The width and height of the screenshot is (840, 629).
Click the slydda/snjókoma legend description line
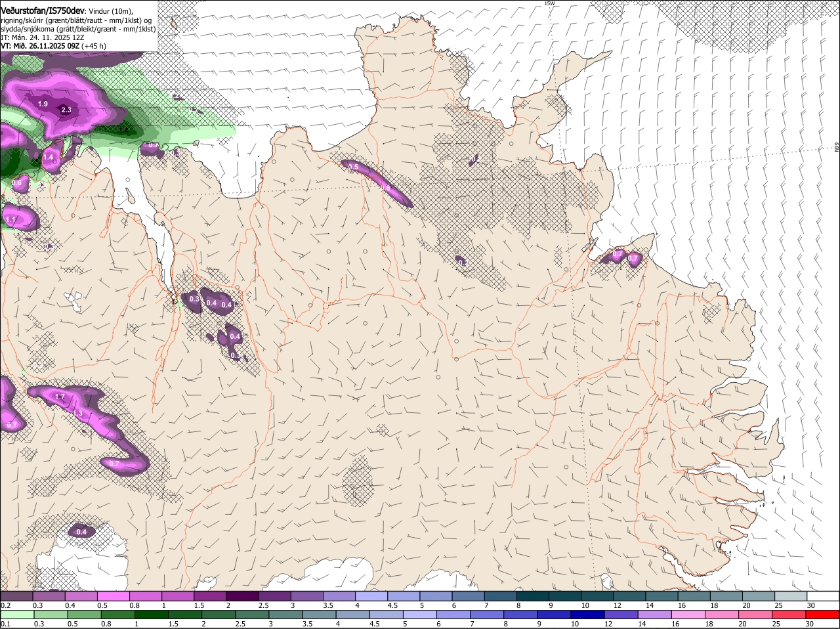(78, 29)
